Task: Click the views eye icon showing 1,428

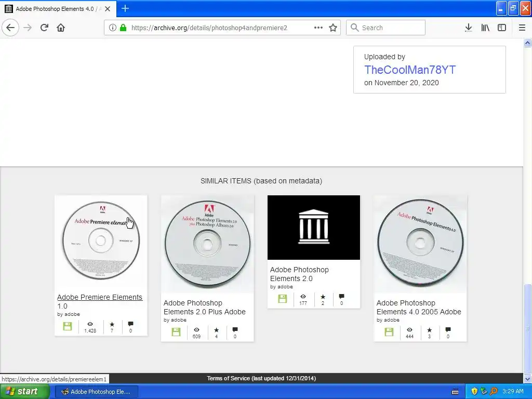Action: coord(90,324)
